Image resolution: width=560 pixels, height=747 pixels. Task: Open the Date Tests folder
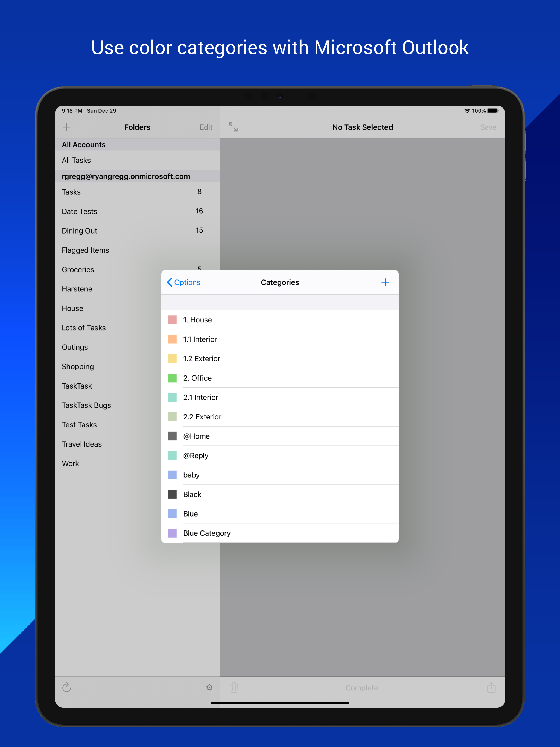point(79,211)
